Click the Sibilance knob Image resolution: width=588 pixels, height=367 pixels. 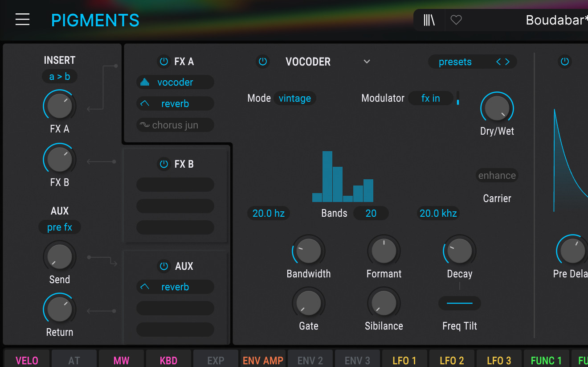click(384, 303)
